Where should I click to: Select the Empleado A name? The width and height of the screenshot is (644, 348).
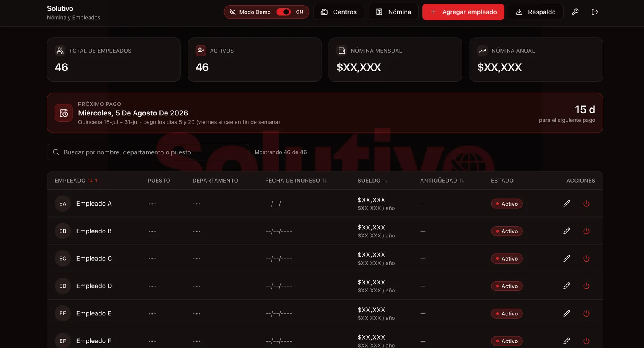pos(94,204)
